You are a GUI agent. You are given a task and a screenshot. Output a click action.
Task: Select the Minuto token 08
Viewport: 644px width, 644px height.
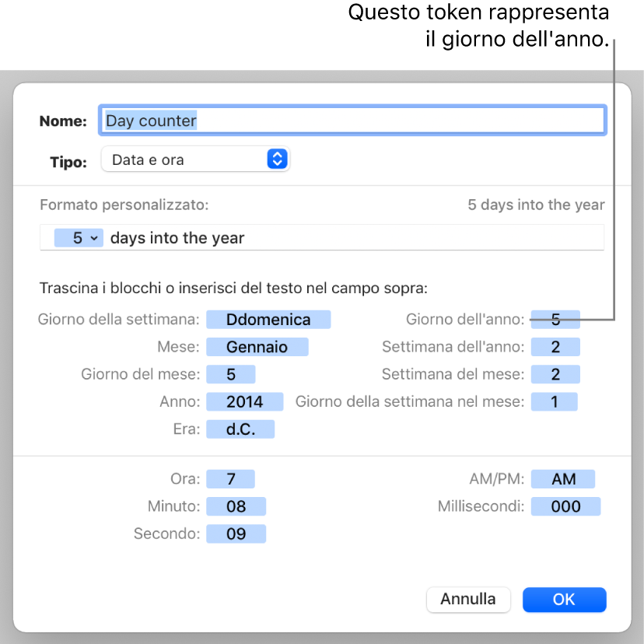[x=236, y=507]
